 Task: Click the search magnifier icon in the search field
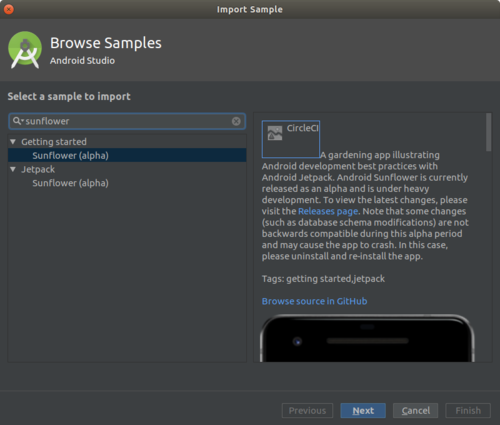(17, 121)
